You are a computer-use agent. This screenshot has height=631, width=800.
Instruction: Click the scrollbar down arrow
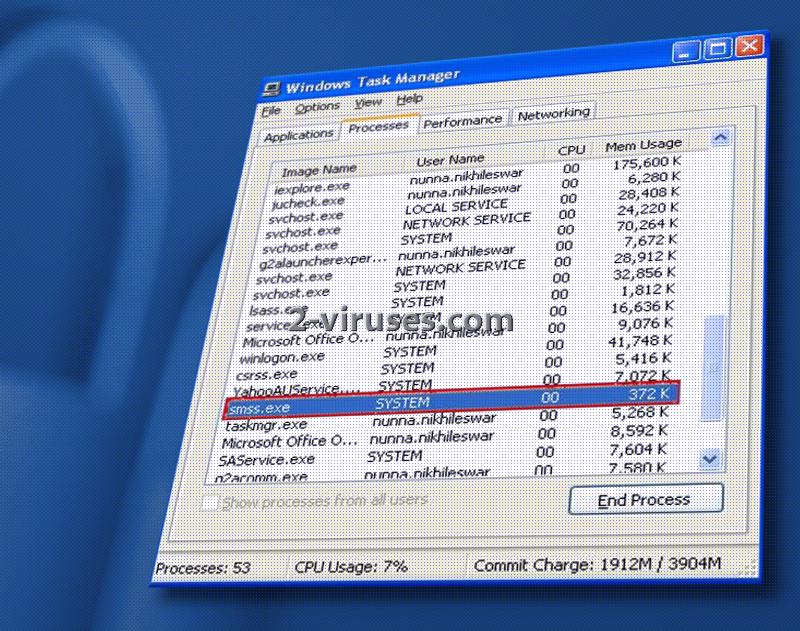tap(710, 459)
